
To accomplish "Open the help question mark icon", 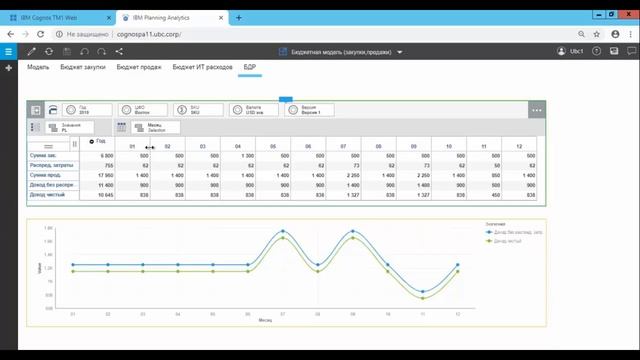I will pyautogui.click(x=596, y=51).
